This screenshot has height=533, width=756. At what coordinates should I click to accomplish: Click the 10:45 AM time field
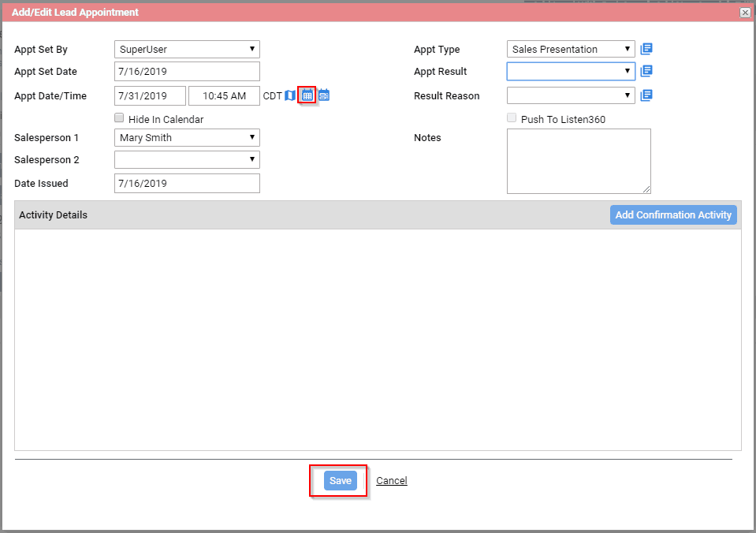point(224,95)
